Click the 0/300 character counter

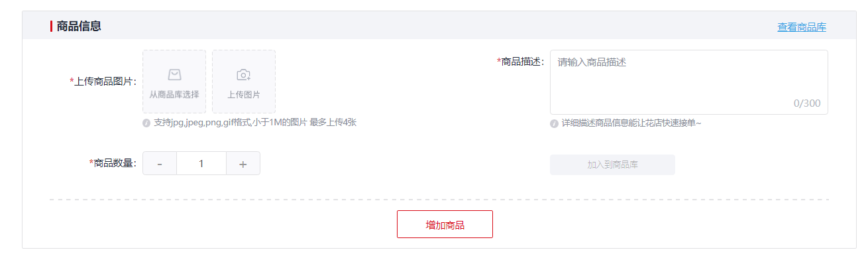(x=806, y=103)
